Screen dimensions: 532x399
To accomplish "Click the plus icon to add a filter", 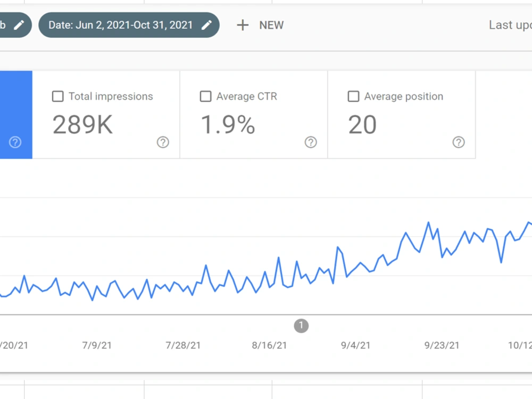I will point(243,25).
